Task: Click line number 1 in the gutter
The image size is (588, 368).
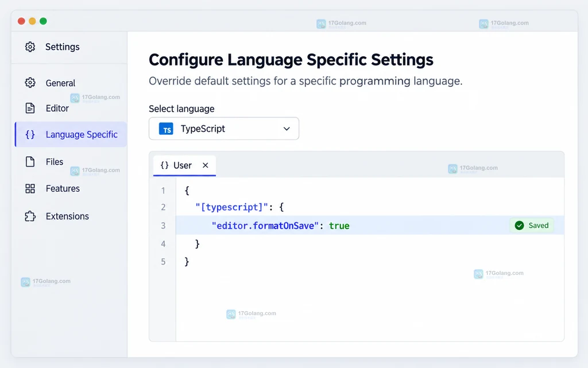Action: pyautogui.click(x=163, y=191)
